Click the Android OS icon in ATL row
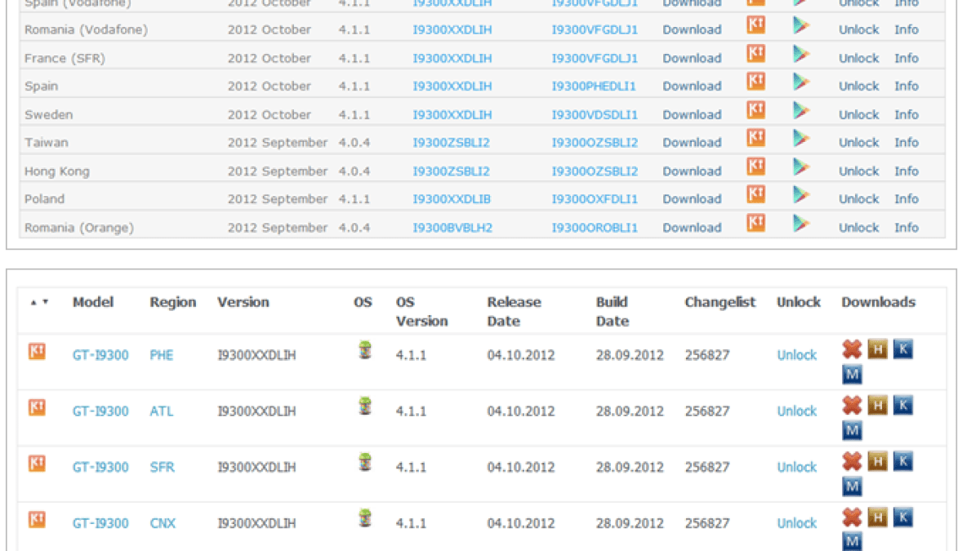This screenshot has width=980, height=551. click(365, 406)
